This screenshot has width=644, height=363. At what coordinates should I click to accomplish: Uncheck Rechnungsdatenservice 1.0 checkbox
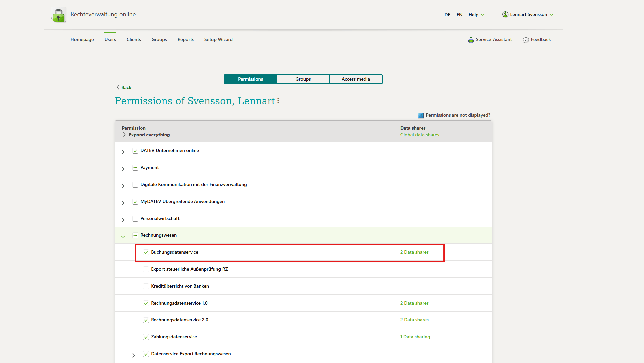coord(146,303)
